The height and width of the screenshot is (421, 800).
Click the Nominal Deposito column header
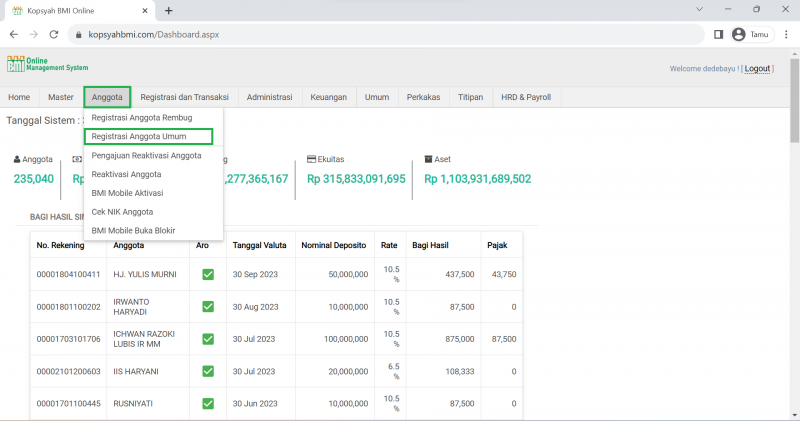pyautogui.click(x=334, y=245)
